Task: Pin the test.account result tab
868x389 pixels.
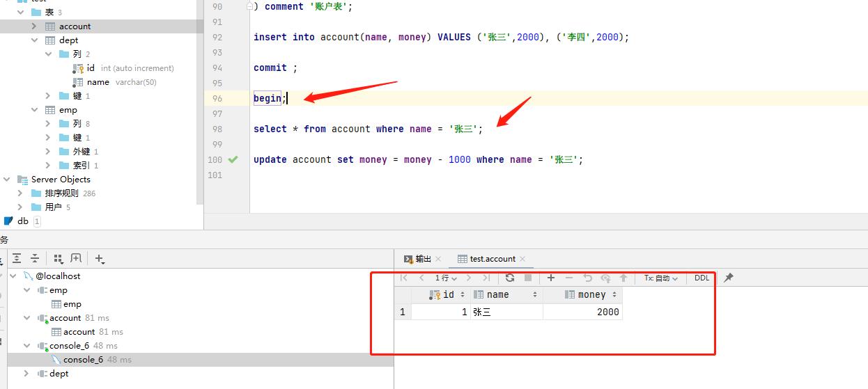Action: click(729, 278)
